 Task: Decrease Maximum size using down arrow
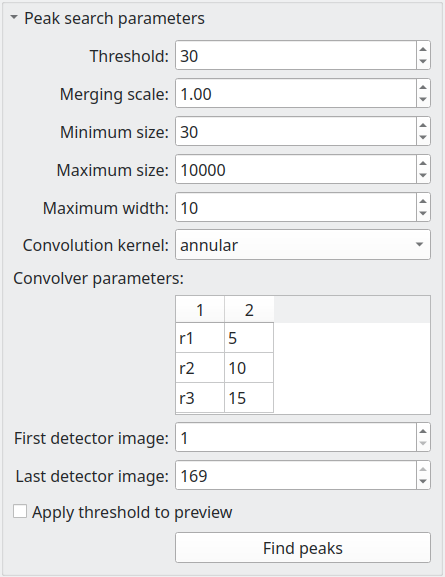423,176
